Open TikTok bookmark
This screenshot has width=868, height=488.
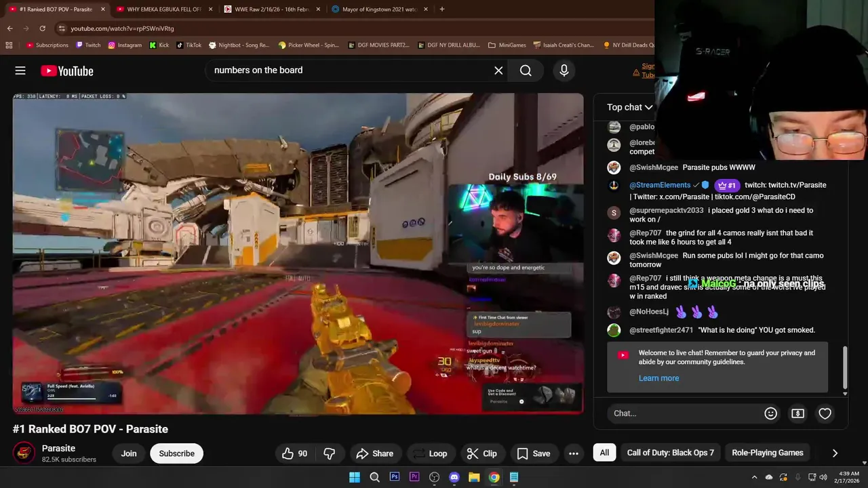click(189, 45)
